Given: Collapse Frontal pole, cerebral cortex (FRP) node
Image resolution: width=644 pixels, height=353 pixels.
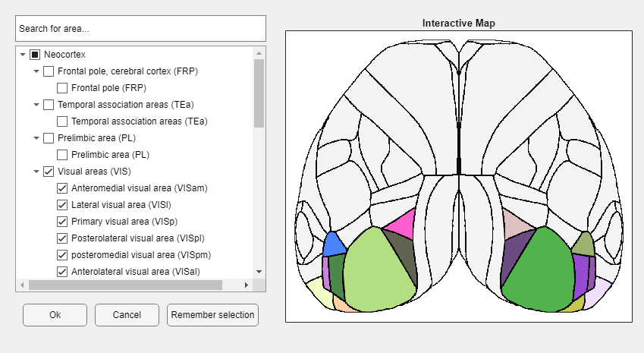Looking at the screenshot, I should 36,71.
